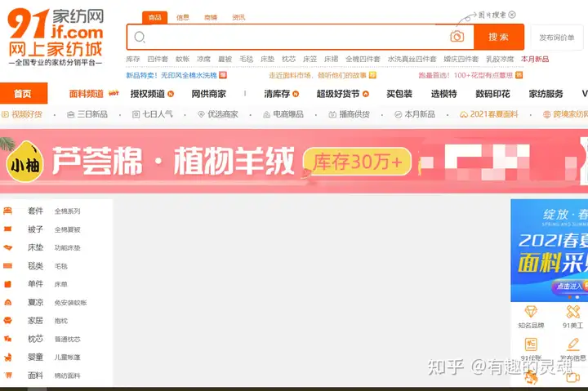Select the 商铺 search tab

(x=211, y=17)
